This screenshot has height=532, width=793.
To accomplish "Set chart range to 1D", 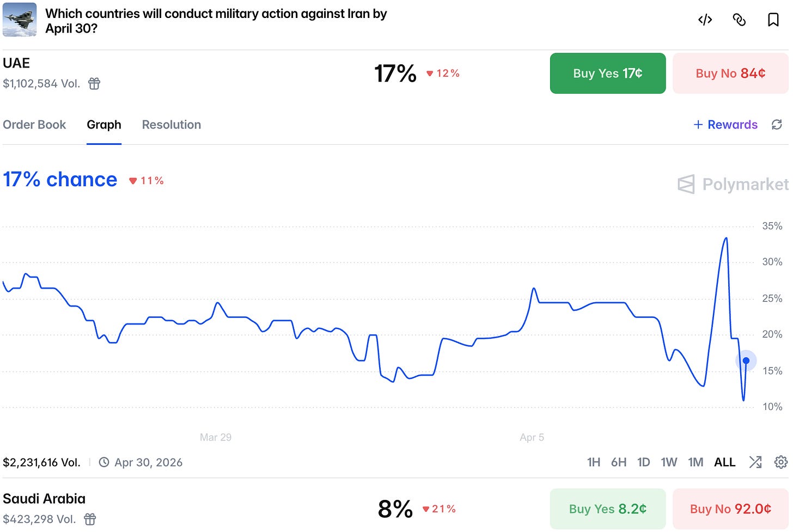I will pos(644,462).
